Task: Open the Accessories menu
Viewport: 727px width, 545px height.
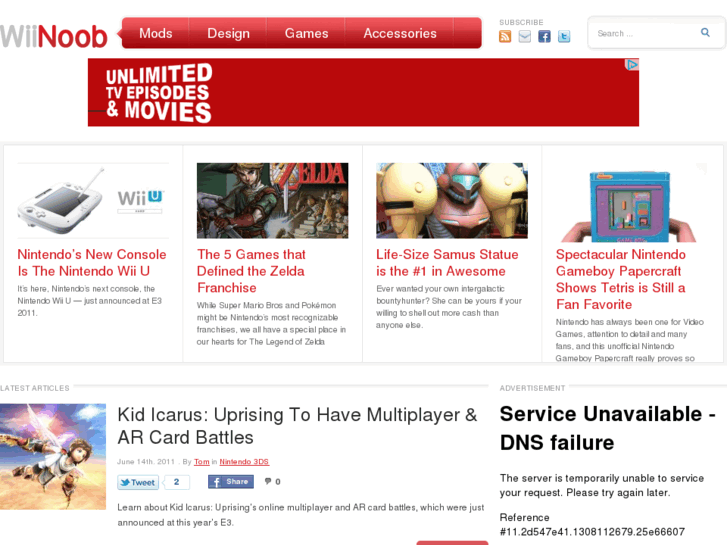Action: 400,33
